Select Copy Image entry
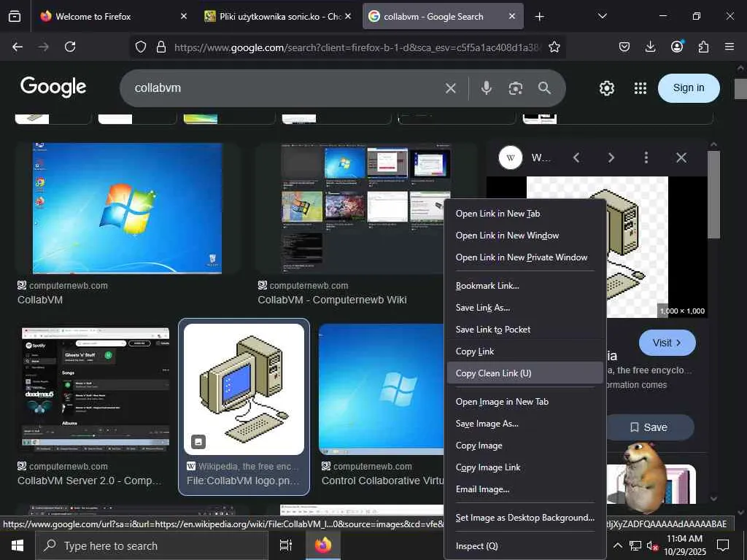The image size is (747, 560). coord(525,446)
